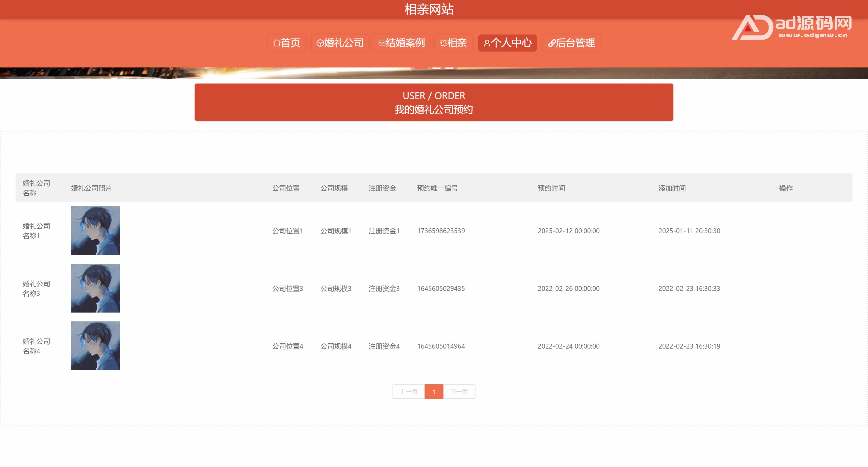This screenshot has height=467, width=868.
Task: Select page 1 in pagination
Action: [434, 392]
